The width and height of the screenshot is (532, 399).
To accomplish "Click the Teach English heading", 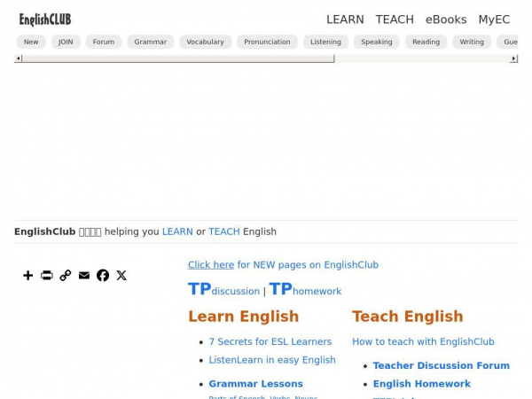I will [x=408, y=317].
